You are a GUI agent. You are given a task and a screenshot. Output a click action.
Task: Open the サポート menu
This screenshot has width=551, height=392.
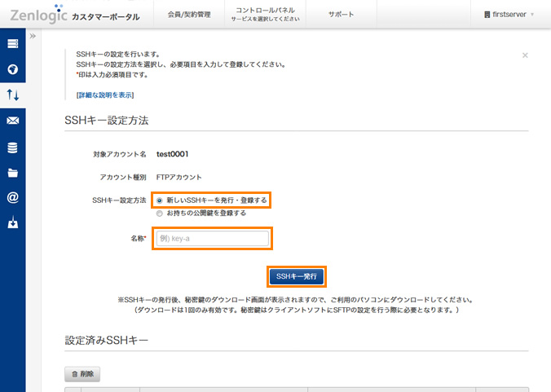point(341,15)
